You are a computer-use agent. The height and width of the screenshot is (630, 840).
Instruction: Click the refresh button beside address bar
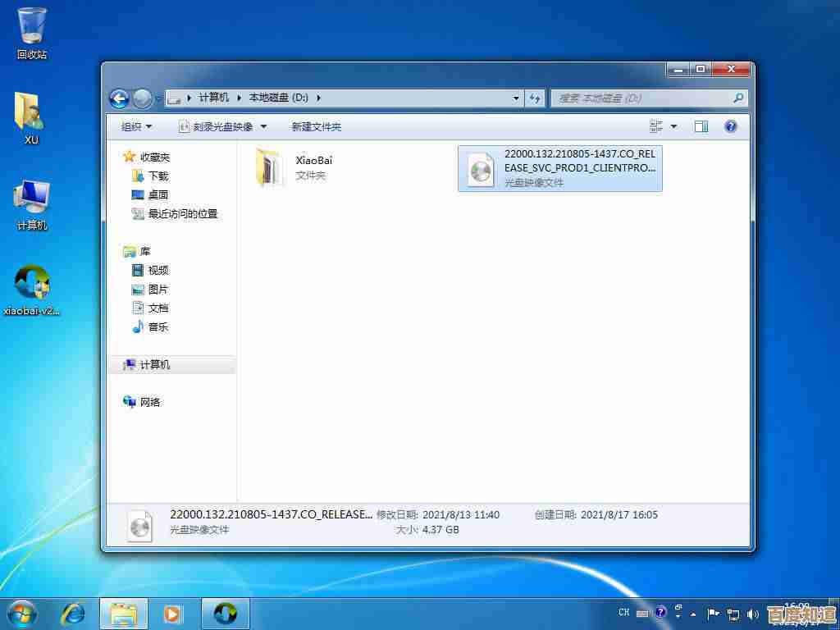(536, 98)
